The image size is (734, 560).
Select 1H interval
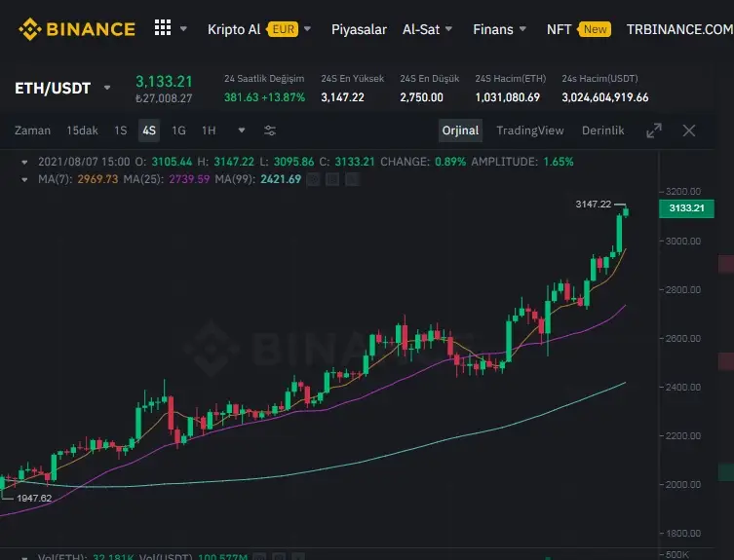click(209, 131)
